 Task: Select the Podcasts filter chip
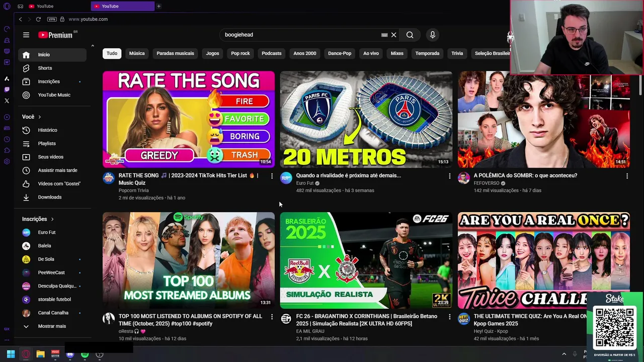pos(272,53)
